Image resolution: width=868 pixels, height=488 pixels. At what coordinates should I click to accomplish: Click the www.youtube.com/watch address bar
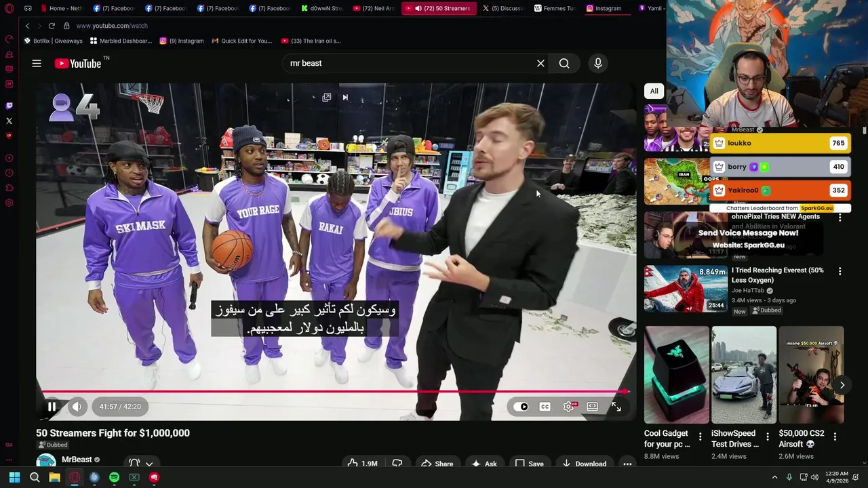click(x=112, y=26)
